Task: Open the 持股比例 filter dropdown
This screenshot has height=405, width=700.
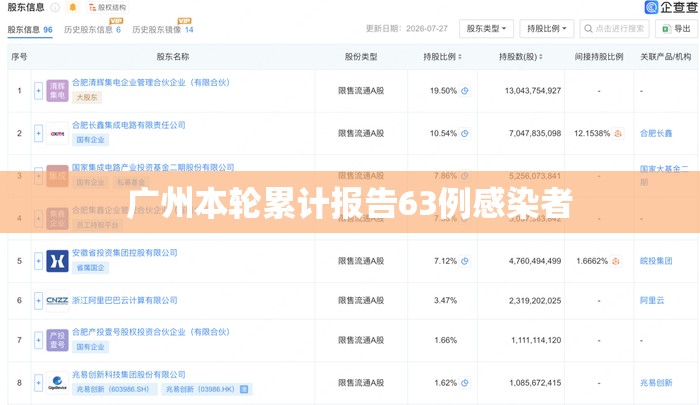Action: coord(546,29)
